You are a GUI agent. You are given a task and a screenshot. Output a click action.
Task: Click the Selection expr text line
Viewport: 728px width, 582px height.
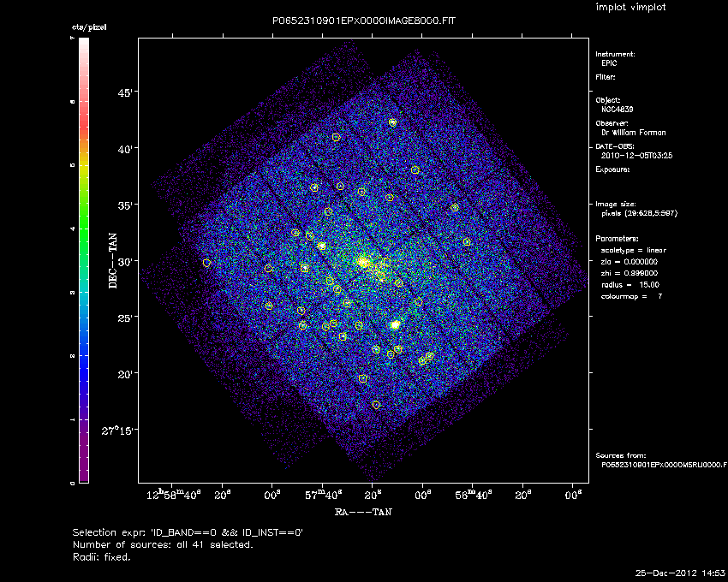[188, 532]
